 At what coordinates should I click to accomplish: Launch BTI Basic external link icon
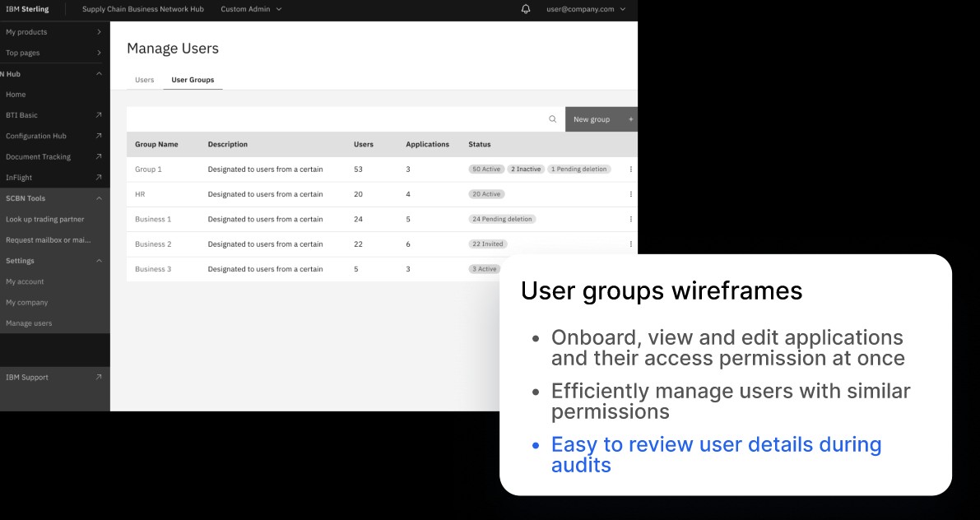(x=98, y=115)
